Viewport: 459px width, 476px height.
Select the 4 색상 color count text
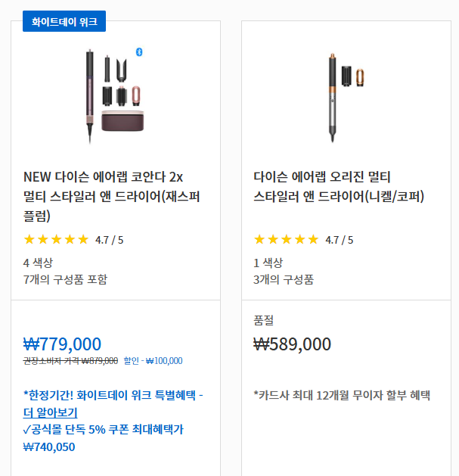(38, 263)
